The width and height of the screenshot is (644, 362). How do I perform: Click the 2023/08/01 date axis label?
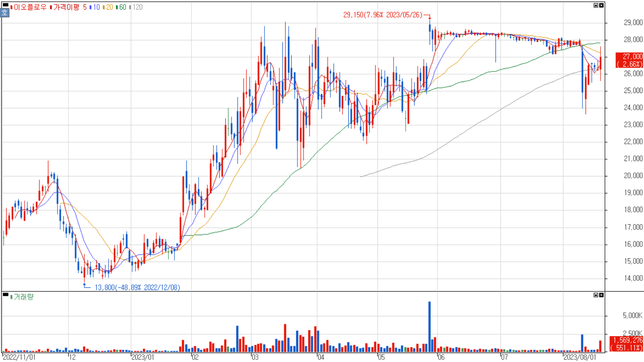coord(580,357)
